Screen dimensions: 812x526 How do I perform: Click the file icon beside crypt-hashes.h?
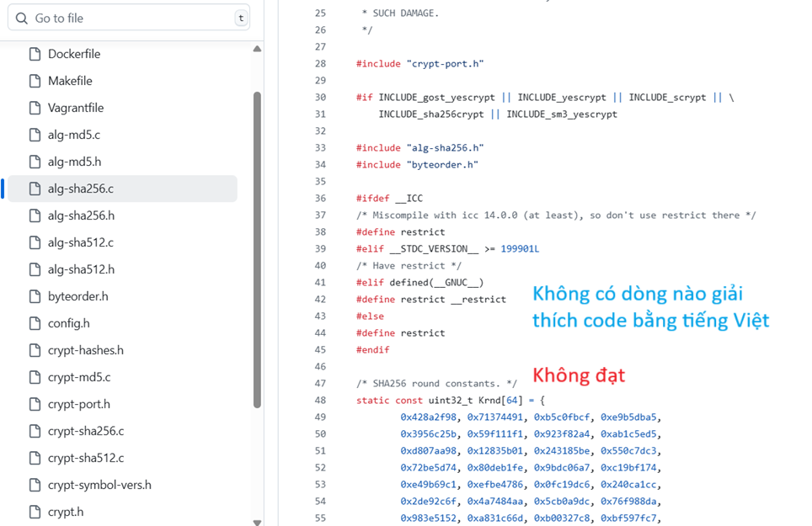pos(35,349)
